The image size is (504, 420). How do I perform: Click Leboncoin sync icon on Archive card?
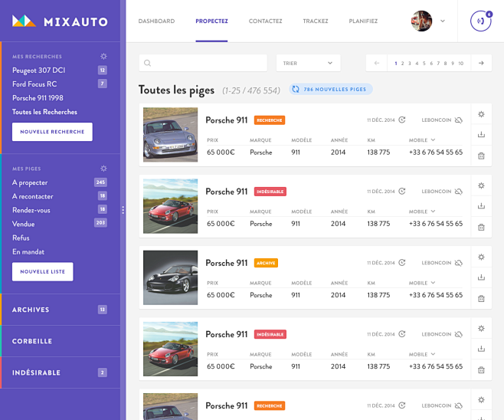coord(459,263)
